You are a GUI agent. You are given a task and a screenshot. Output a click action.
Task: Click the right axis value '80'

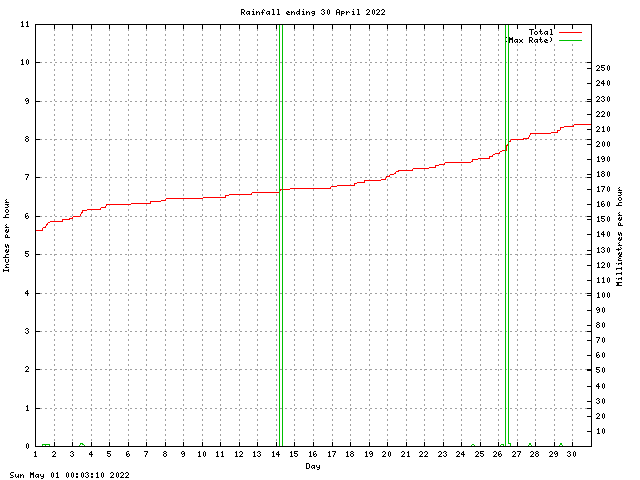click(600, 325)
